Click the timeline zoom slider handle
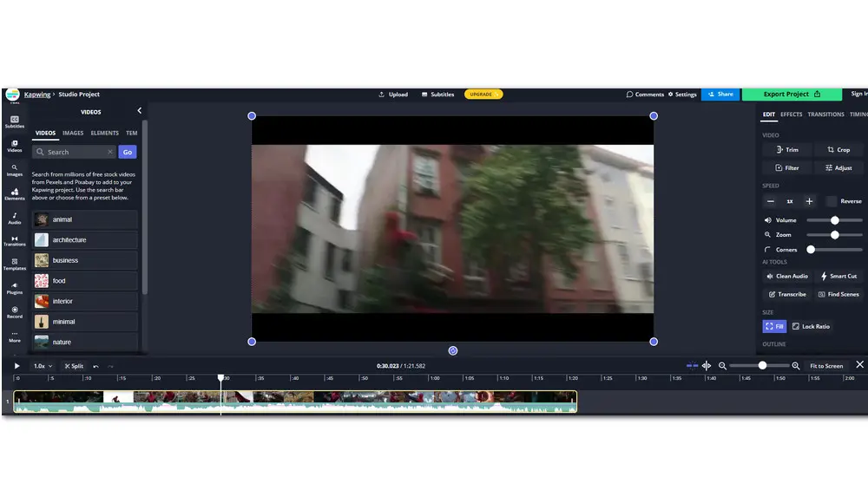The height and width of the screenshot is (503, 868). 762,365
